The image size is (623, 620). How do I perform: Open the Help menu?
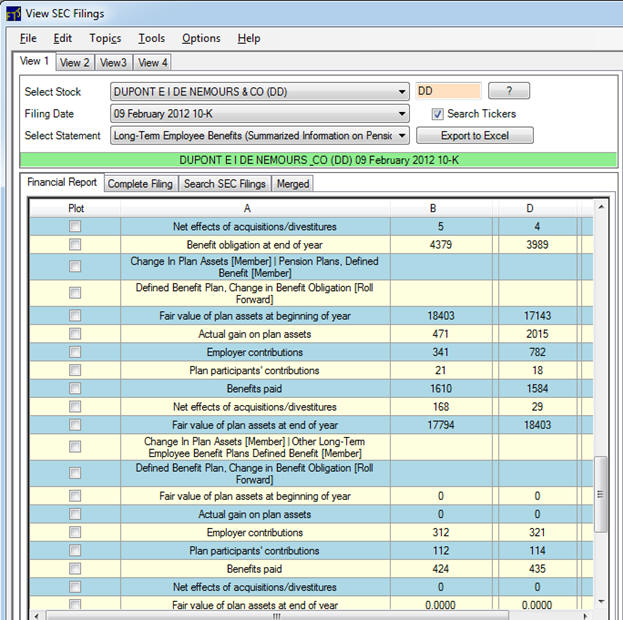249,38
